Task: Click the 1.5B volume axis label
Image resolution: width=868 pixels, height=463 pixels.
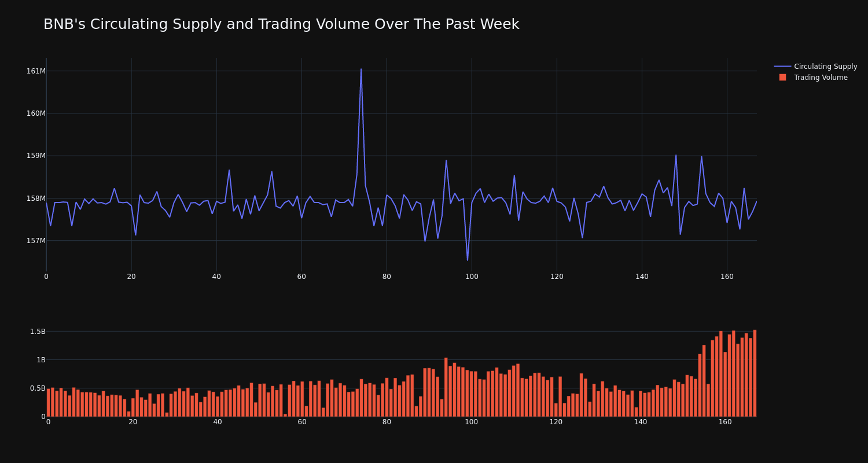Action: point(38,332)
